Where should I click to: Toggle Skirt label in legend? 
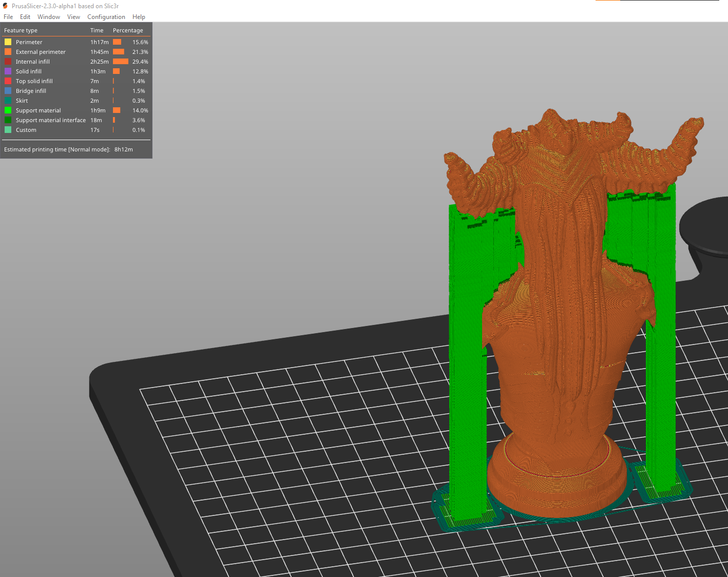coord(22,101)
